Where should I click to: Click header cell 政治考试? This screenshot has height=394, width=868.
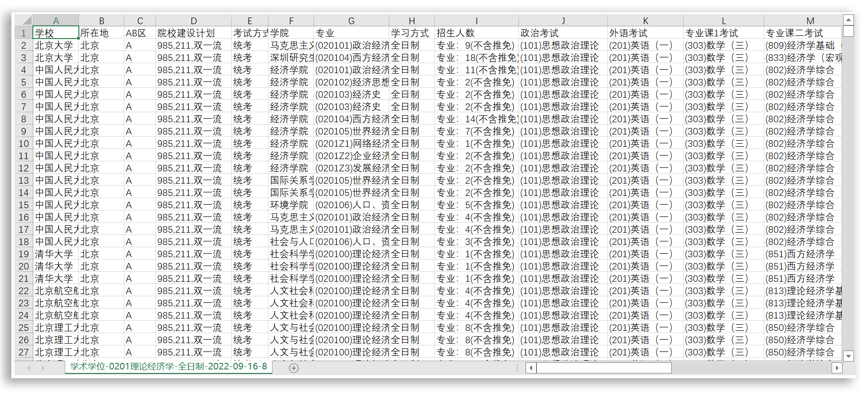click(563, 33)
